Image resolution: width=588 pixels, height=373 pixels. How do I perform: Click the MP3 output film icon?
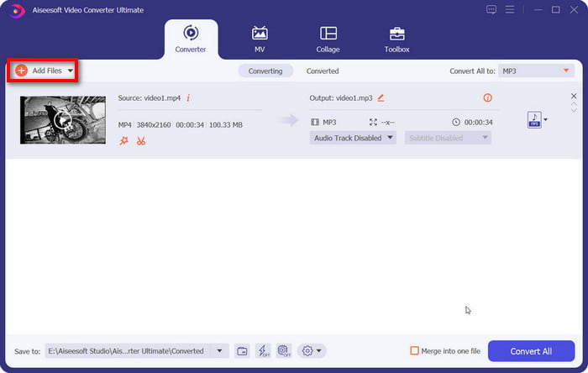coord(315,122)
